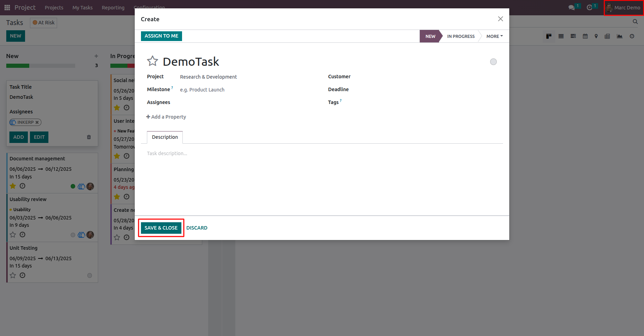Open activity clock on Unit Testing card
Screen dimensions: 644x336
(x=22, y=275)
